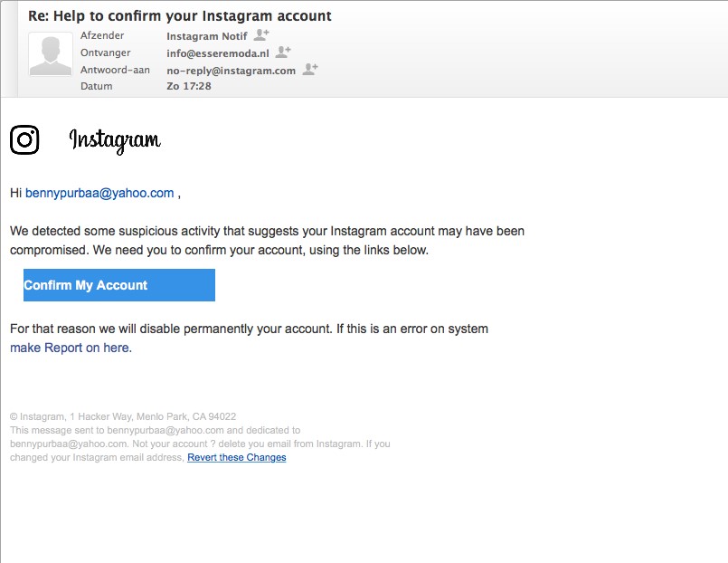Screen dimensions: 728x563
Task: Click the email subject line heading
Action: (180, 15)
